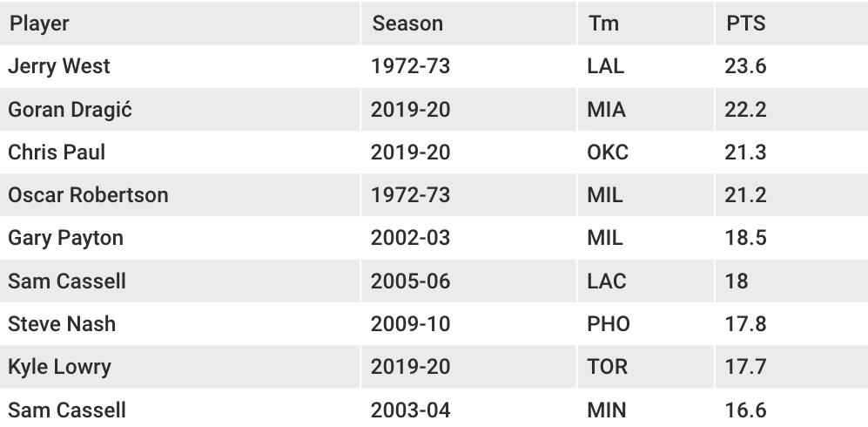Click the 2009-10 season cell
This screenshot has height=427, width=868.
tap(410, 324)
